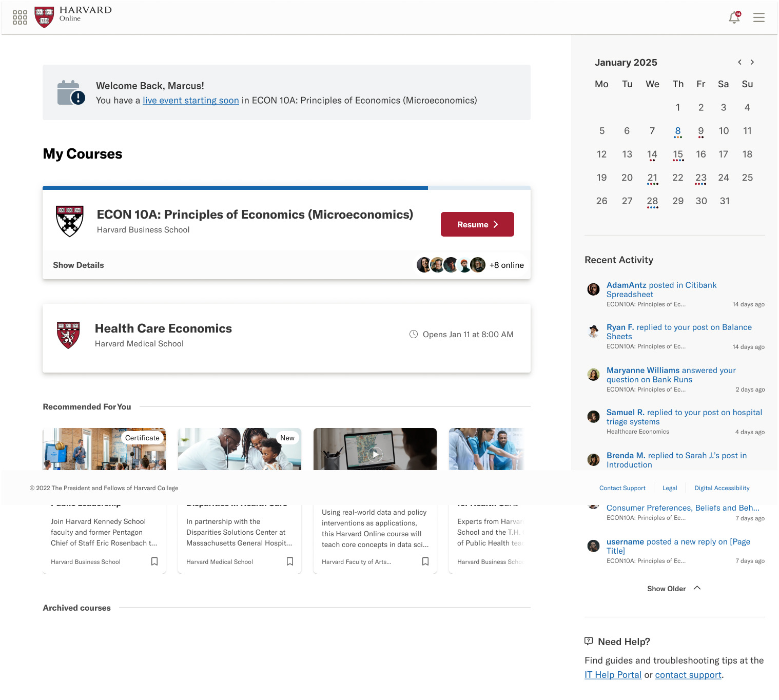This screenshot has width=779, height=700.
Task: Click the AdamAntz avatar in Recent Activity
Action: [593, 289]
